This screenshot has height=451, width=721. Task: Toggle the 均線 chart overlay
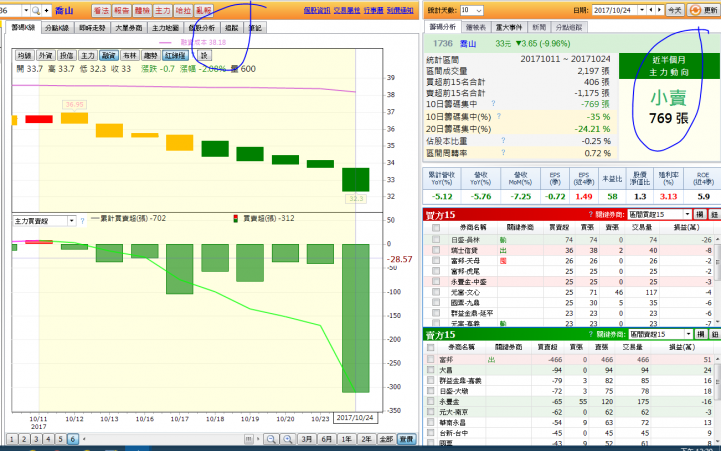point(24,56)
